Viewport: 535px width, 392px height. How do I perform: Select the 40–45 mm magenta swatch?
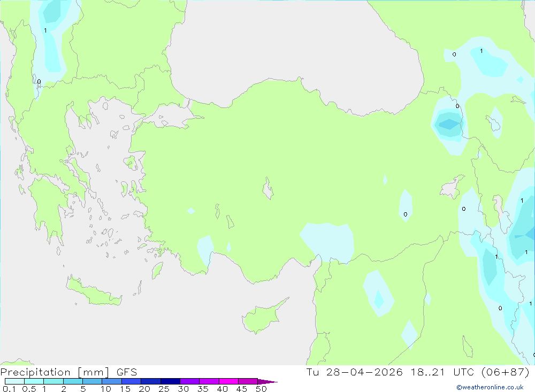pyautogui.click(x=228, y=381)
